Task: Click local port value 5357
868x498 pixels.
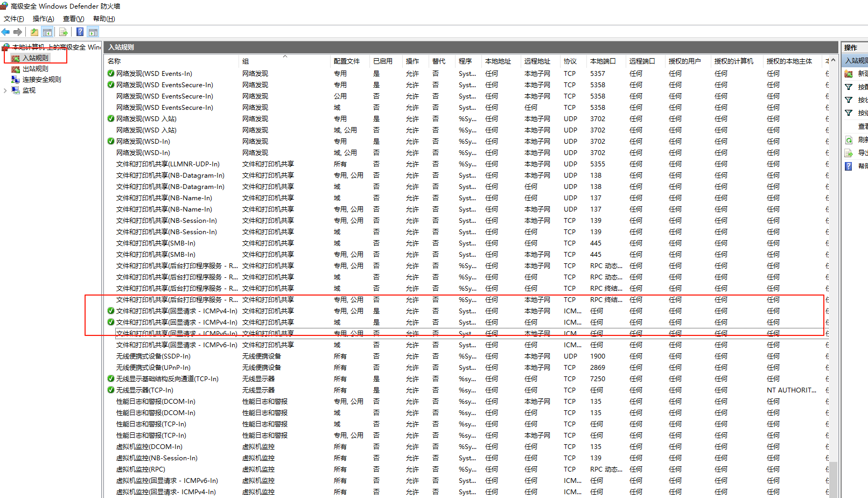Action: 598,74
